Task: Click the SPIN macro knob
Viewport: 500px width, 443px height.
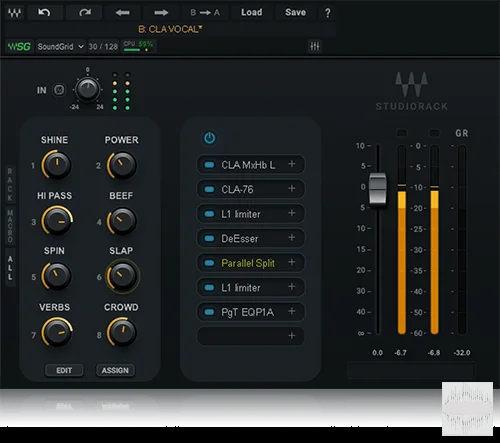Action: (56, 276)
